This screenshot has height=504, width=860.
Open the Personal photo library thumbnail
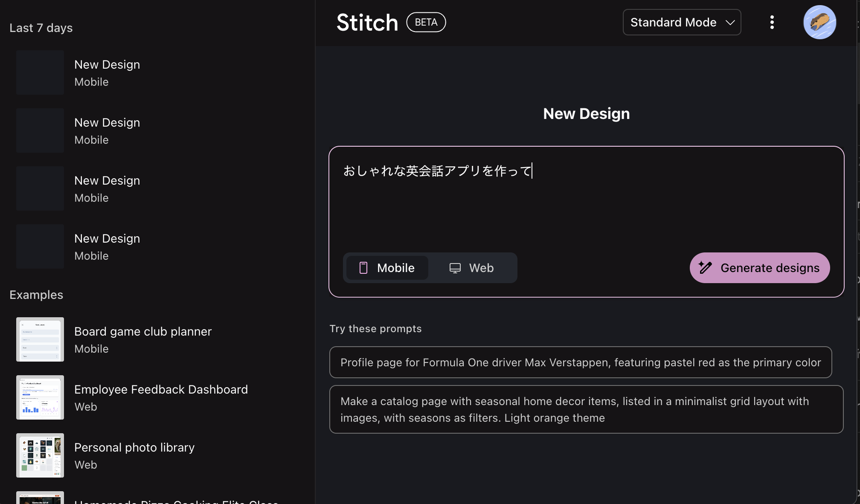pyautogui.click(x=40, y=455)
